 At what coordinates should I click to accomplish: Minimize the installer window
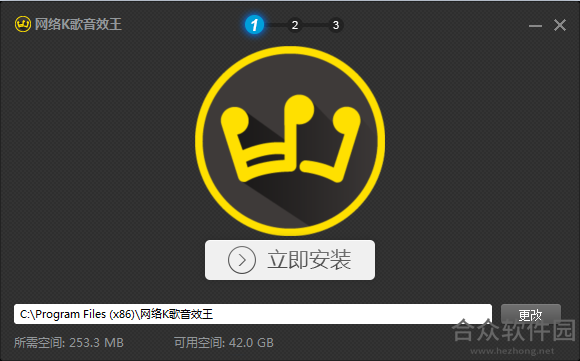pyautogui.click(x=535, y=26)
